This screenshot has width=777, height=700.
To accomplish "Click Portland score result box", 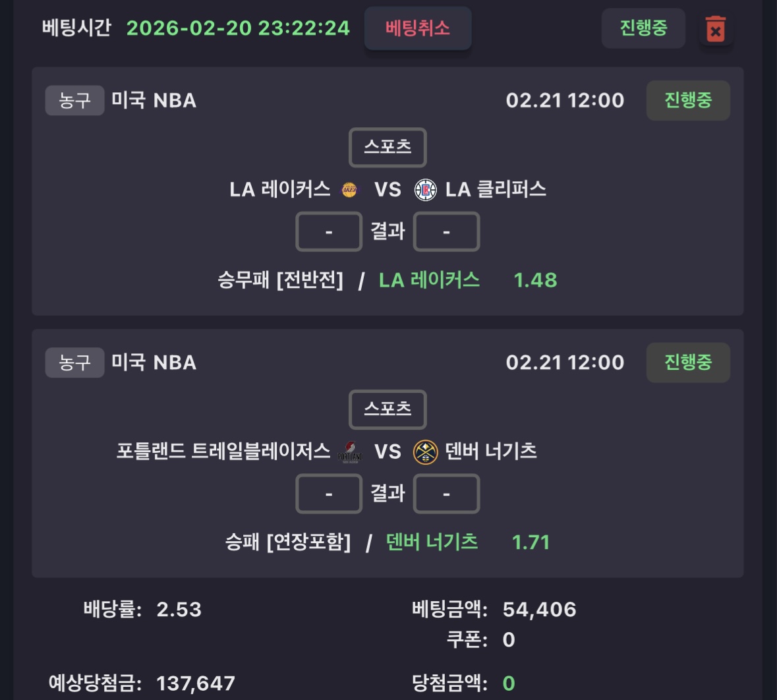I will (x=329, y=494).
